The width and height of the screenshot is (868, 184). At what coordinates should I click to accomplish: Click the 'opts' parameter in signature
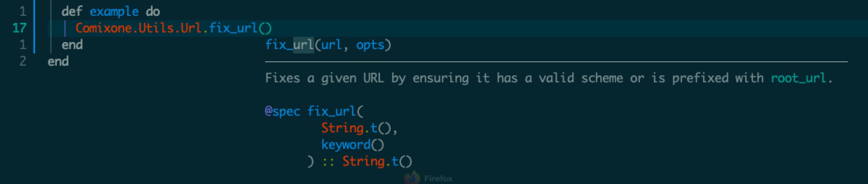click(x=370, y=45)
